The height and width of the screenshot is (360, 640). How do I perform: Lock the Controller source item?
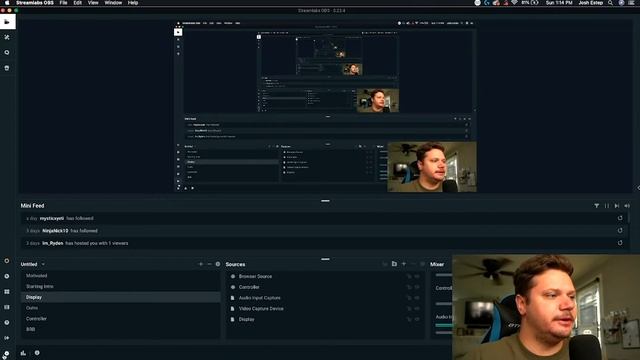click(409, 287)
